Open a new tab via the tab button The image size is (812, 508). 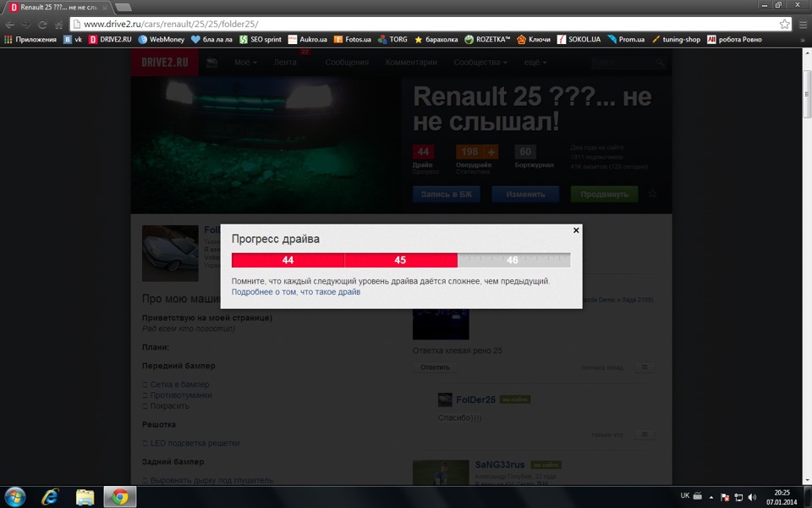click(123, 8)
